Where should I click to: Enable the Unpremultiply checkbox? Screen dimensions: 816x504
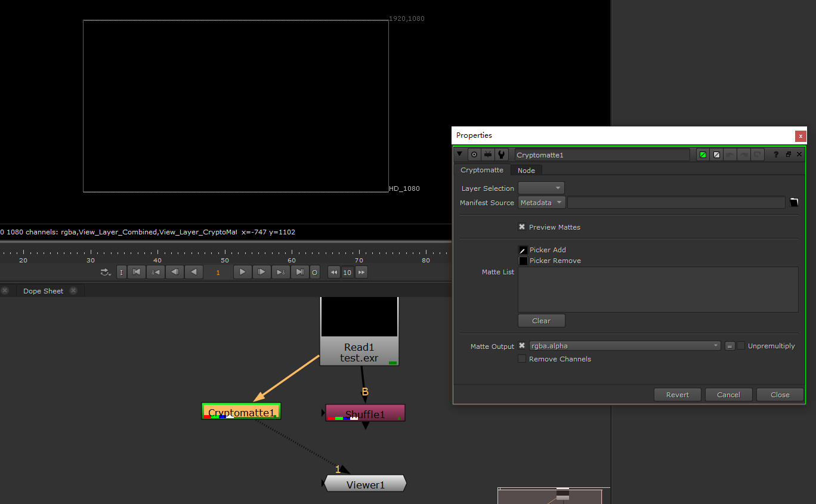click(741, 346)
